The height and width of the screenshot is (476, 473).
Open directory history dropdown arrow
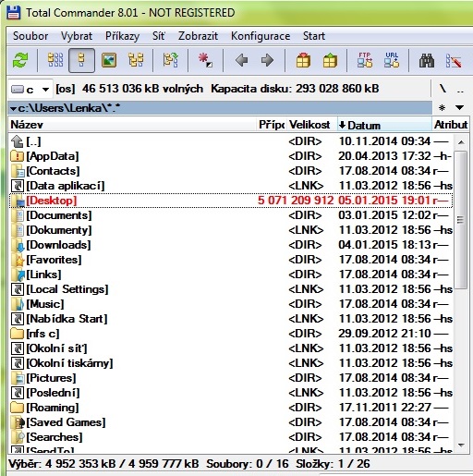(459, 108)
